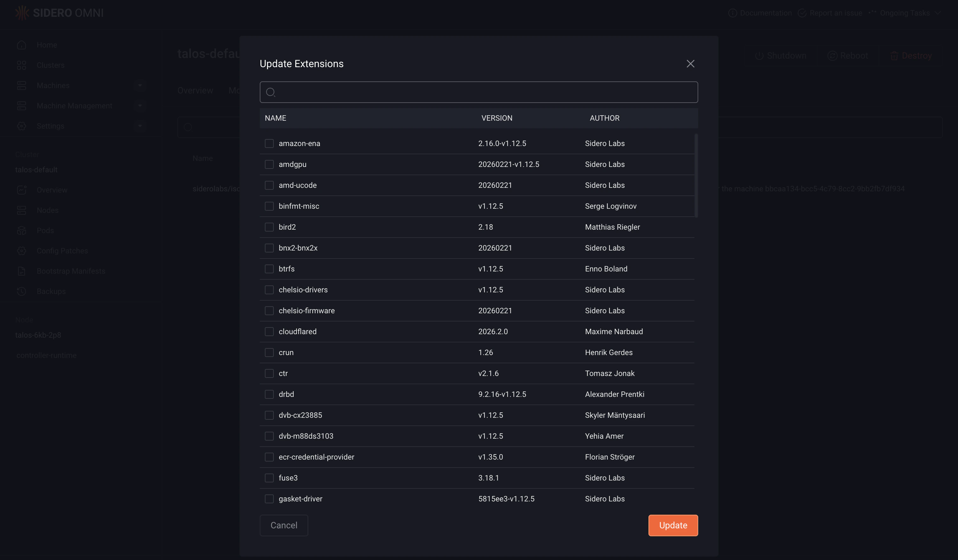The height and width of the screenshot is (560, 958).
Task: Check the amazon-ena extension checkbox
Action: (x=269, y=143)
